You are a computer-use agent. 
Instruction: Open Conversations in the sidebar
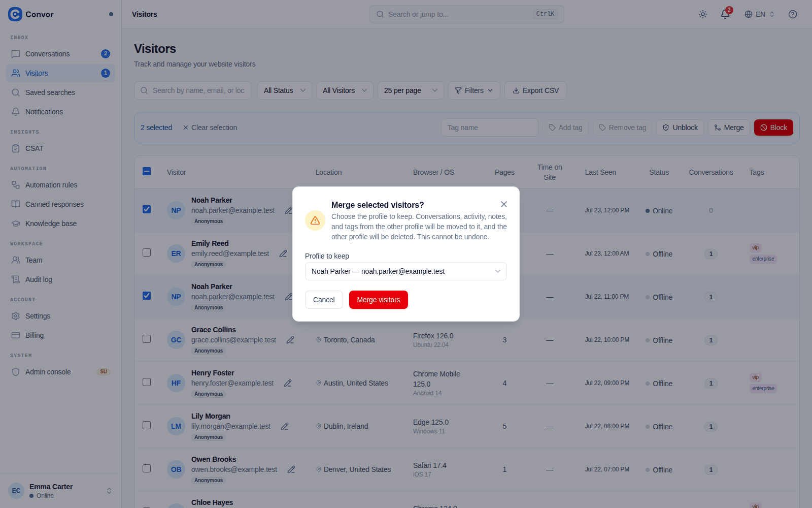[61, 54]
